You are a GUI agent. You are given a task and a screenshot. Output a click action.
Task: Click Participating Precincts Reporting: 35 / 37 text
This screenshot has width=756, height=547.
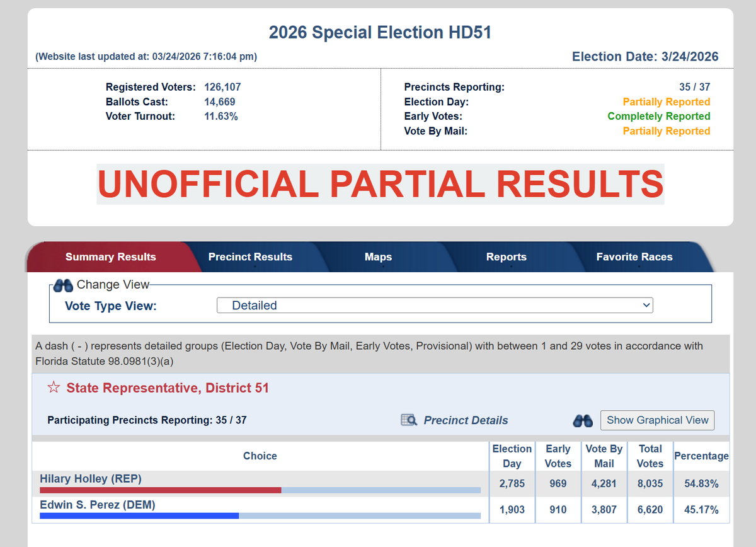(x=147, y=420)
